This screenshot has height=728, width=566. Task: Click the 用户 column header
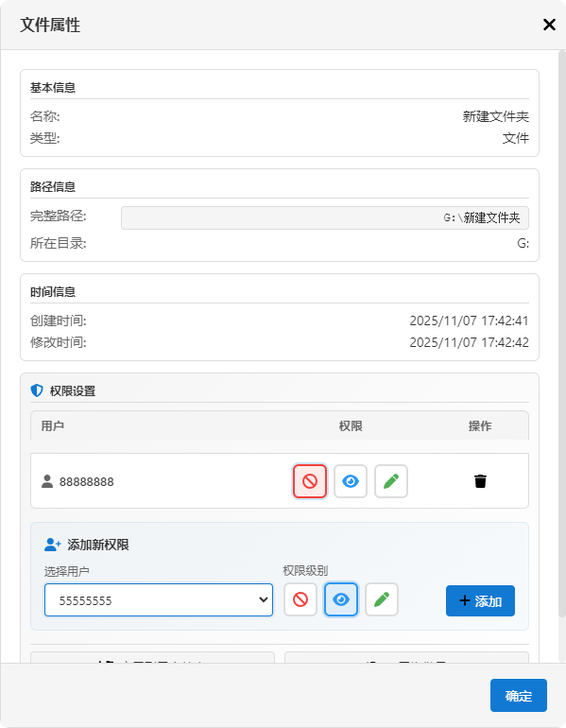pos(52,425)
